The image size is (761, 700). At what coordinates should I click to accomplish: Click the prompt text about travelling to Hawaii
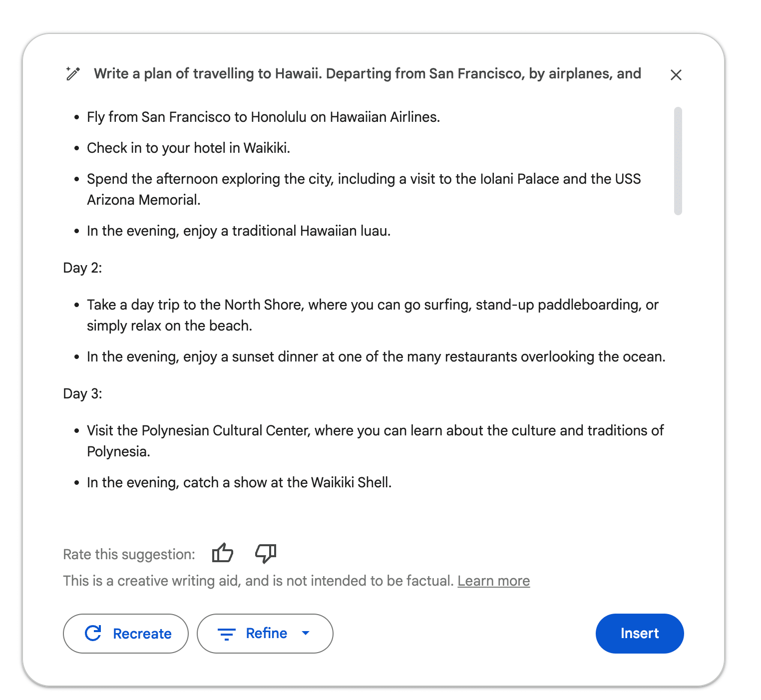367,74
